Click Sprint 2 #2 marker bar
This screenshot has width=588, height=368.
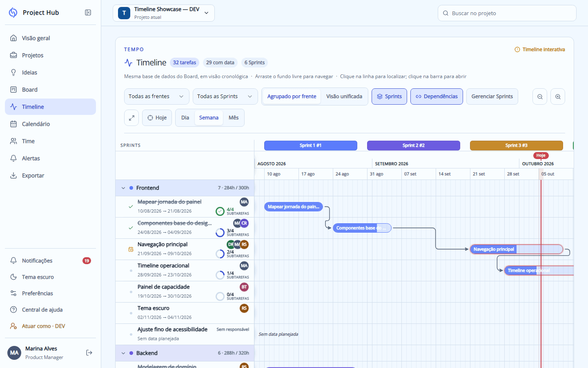point(414,146)
